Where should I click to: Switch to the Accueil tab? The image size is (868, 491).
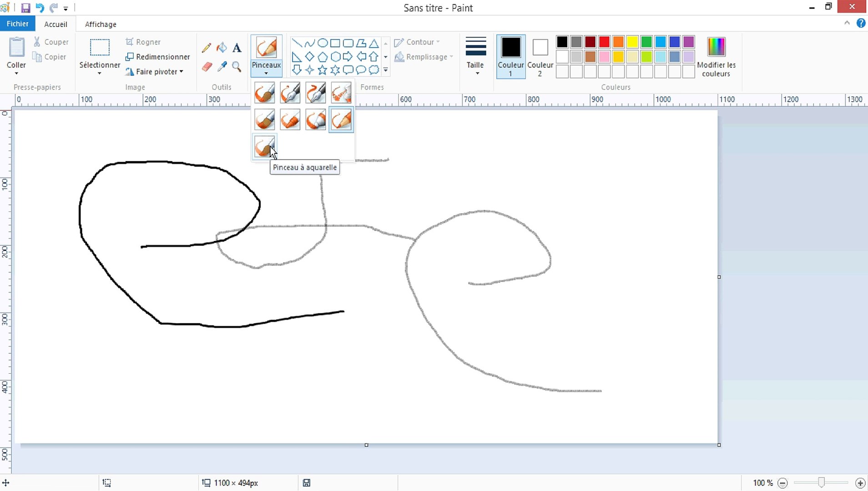coord(56,24)
